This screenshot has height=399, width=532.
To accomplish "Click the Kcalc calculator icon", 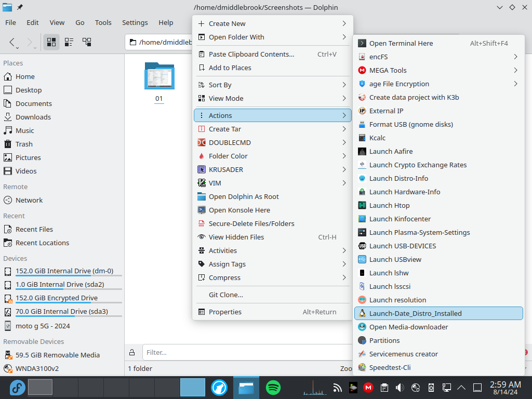I will [362, 138].
